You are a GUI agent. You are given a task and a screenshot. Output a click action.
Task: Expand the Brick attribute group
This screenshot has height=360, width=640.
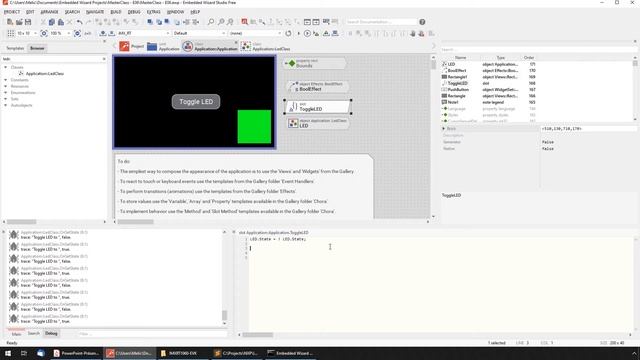444,129
